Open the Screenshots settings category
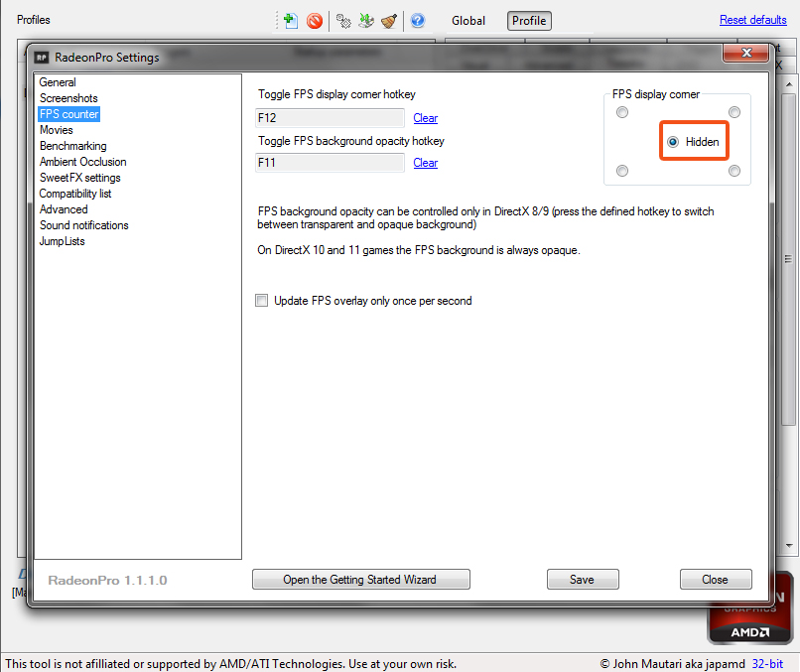Viewport: 800px width, 672px height. pyautogui.click(x=68, y=98)
